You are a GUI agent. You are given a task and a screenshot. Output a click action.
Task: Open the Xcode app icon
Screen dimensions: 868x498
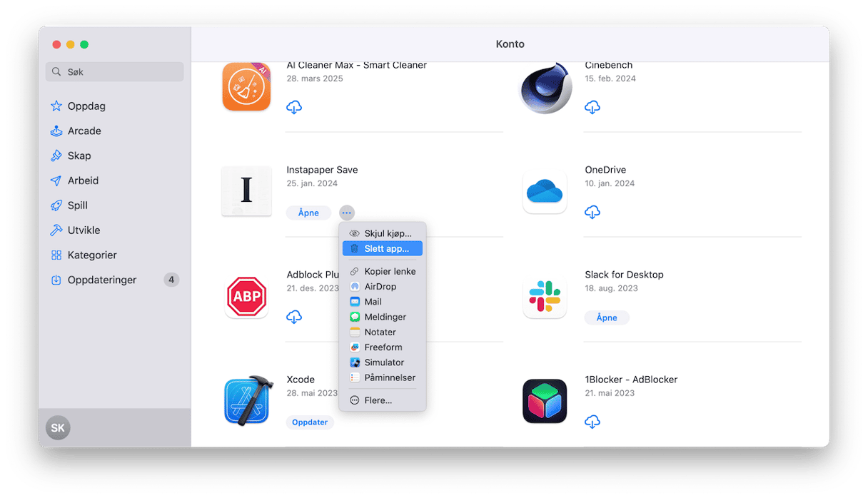[x=246, y=400]
